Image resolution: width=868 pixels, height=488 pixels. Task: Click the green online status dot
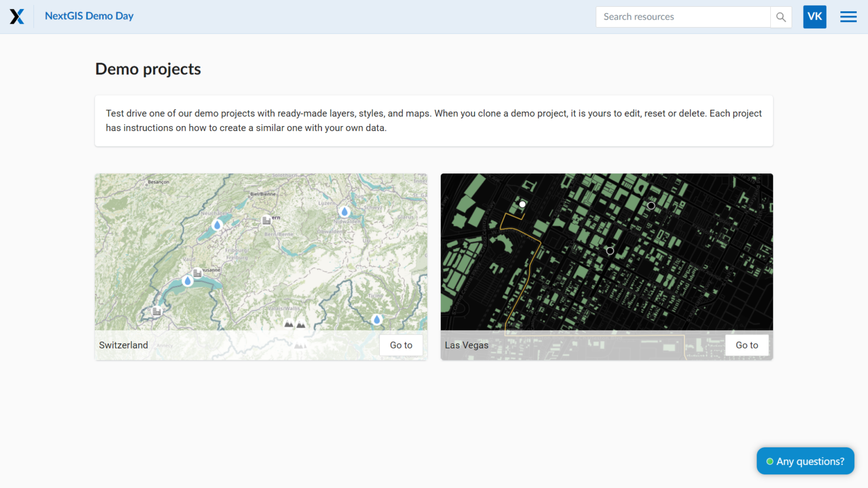pos(770,461)
